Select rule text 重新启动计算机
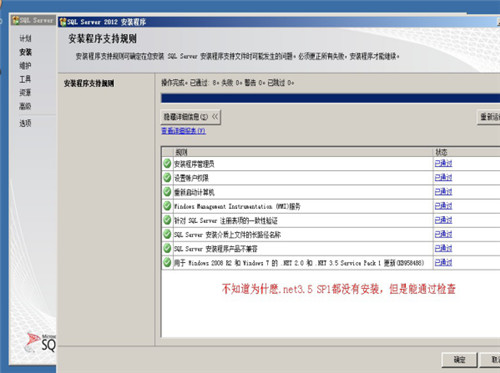 [x=194, y=192]
